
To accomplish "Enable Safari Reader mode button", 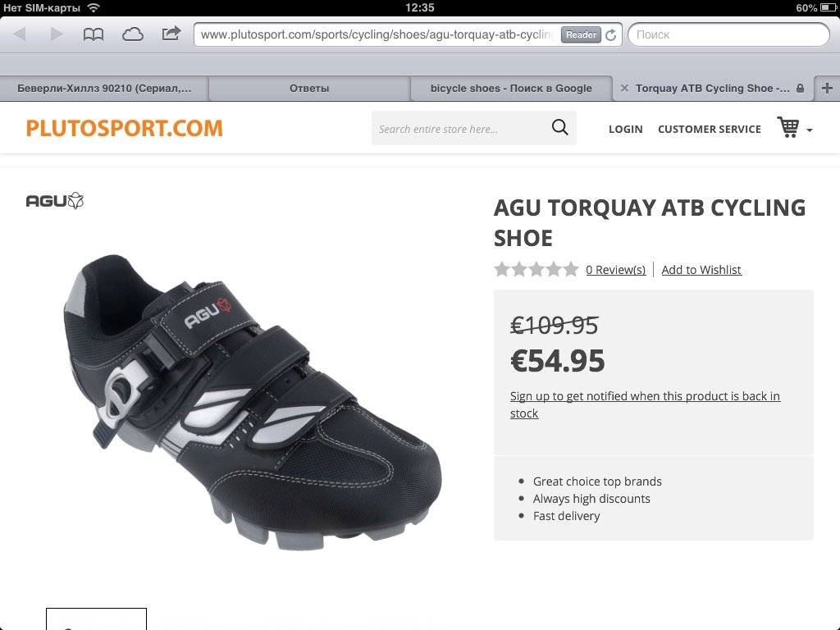I will 581,34.
